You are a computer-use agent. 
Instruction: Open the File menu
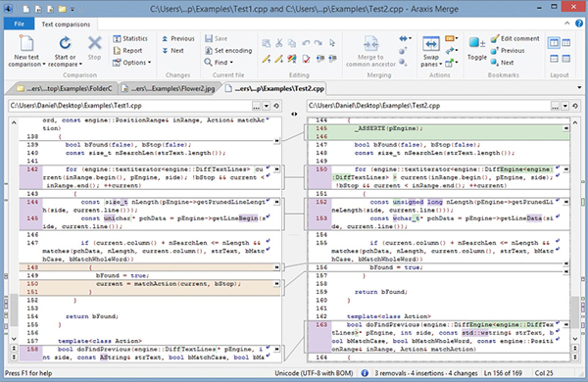(20, 24)
